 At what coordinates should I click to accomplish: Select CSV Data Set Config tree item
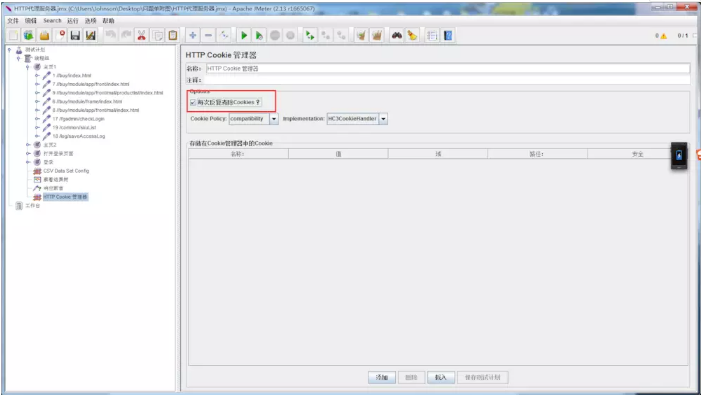pos(66,171)
